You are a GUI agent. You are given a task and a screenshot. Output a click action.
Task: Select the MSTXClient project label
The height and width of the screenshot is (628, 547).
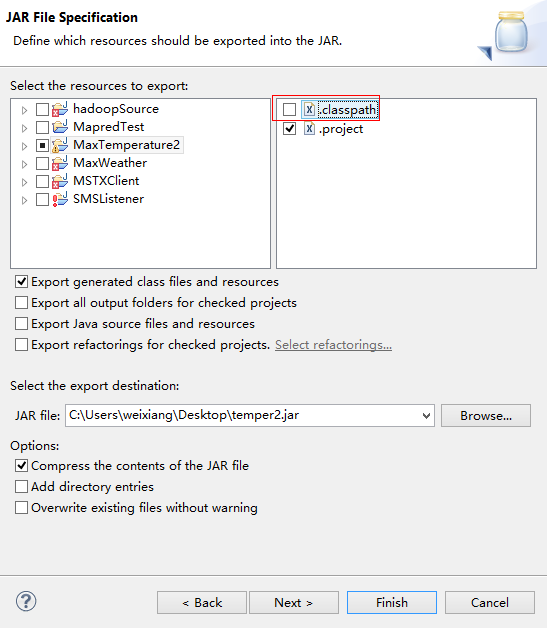pos(106,181)
